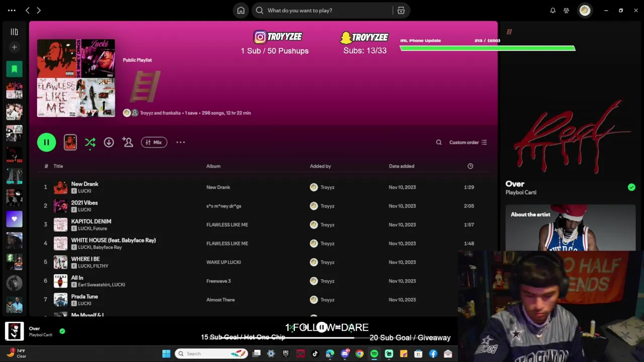Open album link 'Freewave 3'
644x362 pixels.
(x=218, y=281)
